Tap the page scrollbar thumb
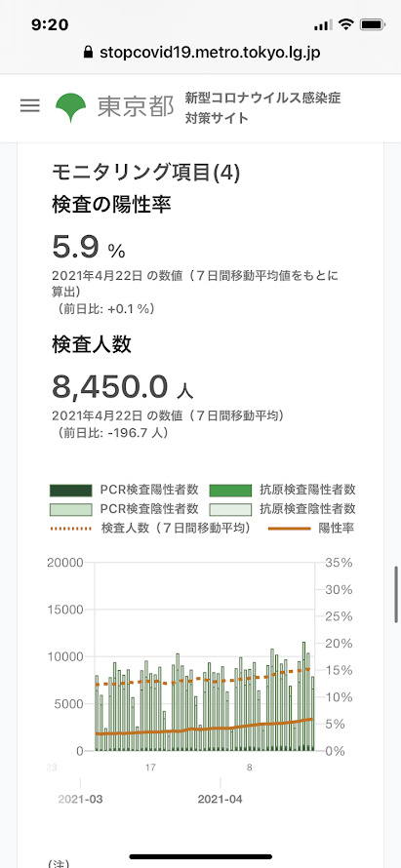401x868 pixels. [x=396, y=595]
